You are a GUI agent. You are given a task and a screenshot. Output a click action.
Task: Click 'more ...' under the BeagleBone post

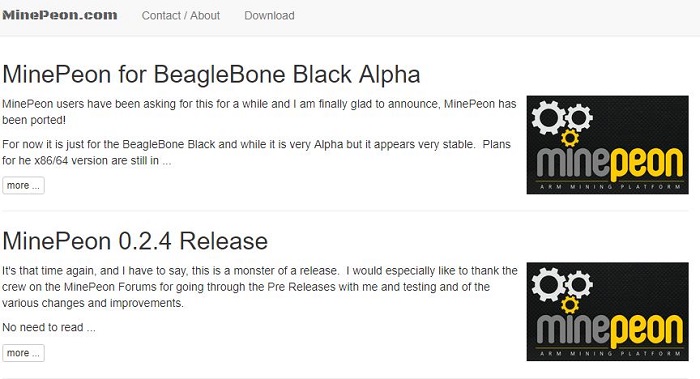point(23,185)
